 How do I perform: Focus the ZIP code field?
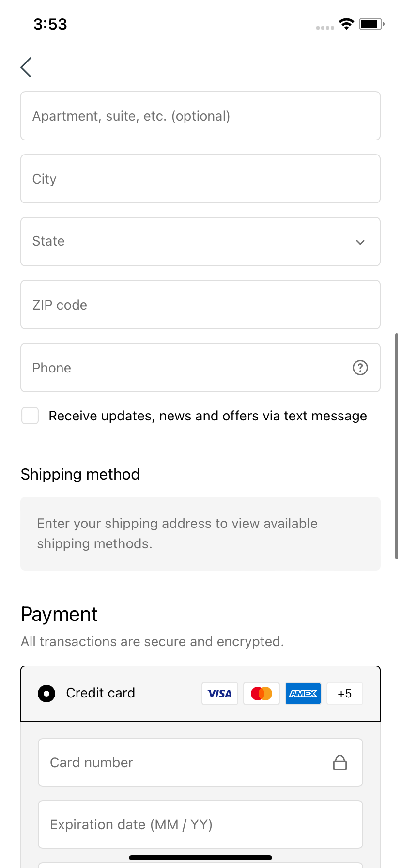point(200,305)
